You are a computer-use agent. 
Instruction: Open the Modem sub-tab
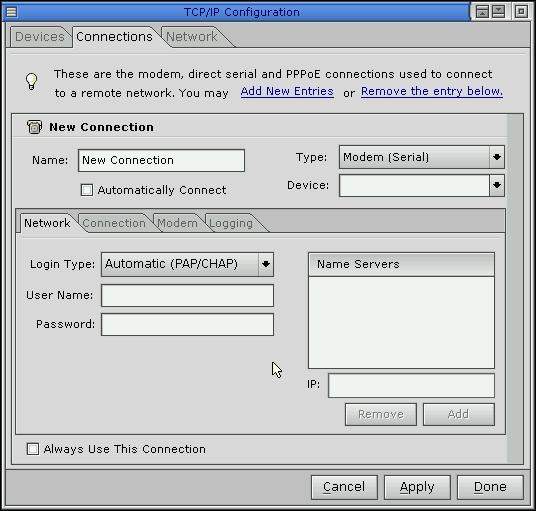tap(177, 223)
